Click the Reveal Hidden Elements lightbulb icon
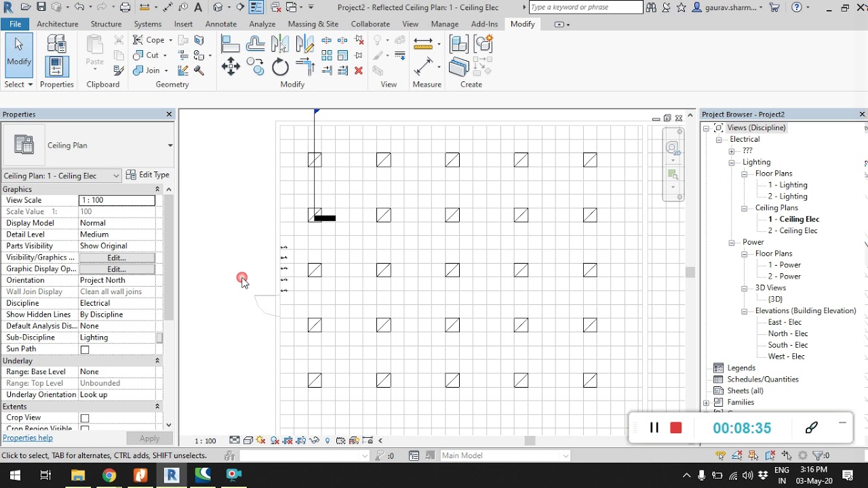 [328, 441]
